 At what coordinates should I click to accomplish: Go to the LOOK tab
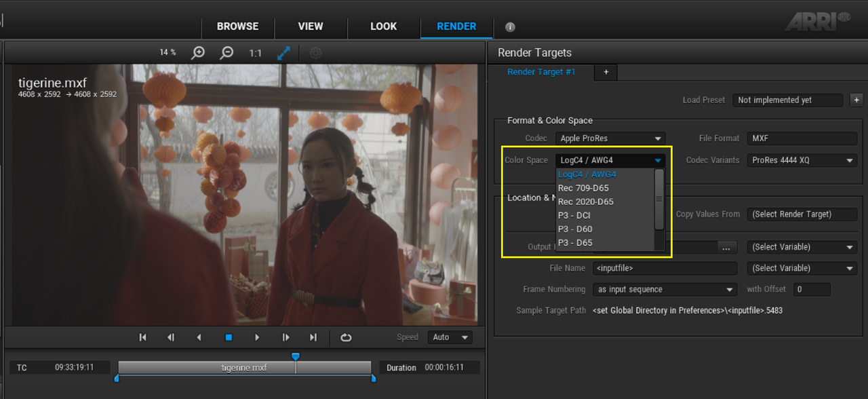click(383, 26)
